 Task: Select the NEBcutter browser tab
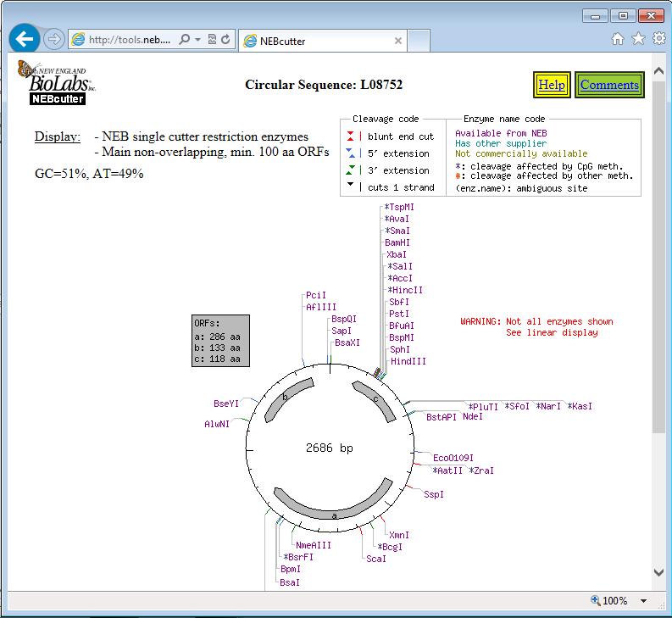tap(322, 42)
